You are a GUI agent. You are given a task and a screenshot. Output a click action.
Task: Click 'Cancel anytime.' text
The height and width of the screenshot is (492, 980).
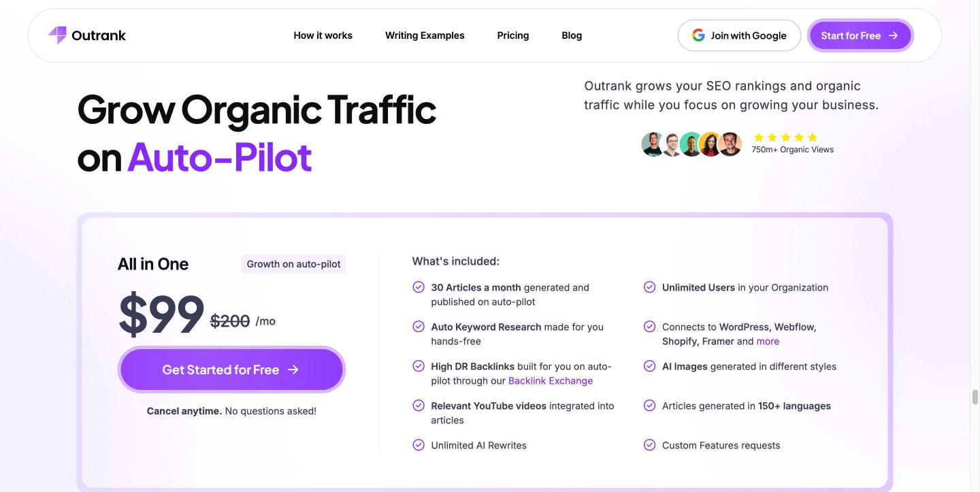click(x=184, y=411)
